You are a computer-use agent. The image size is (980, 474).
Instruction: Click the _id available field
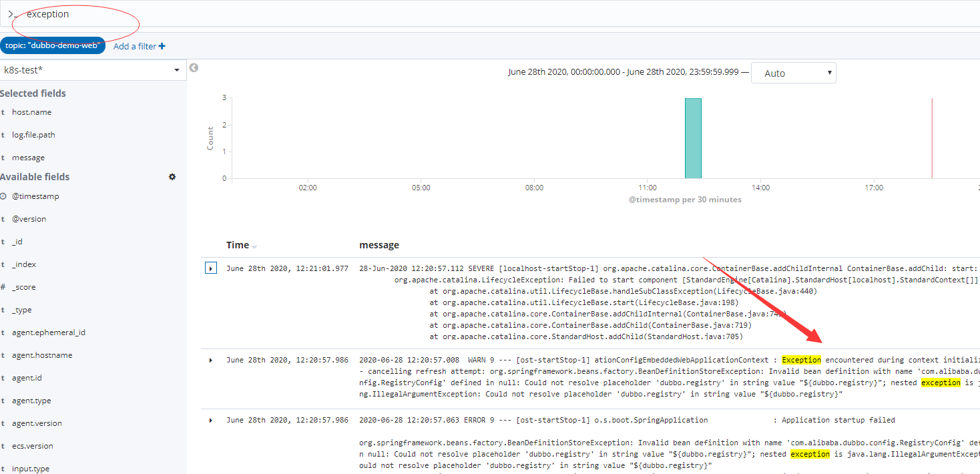click(17, 242)
